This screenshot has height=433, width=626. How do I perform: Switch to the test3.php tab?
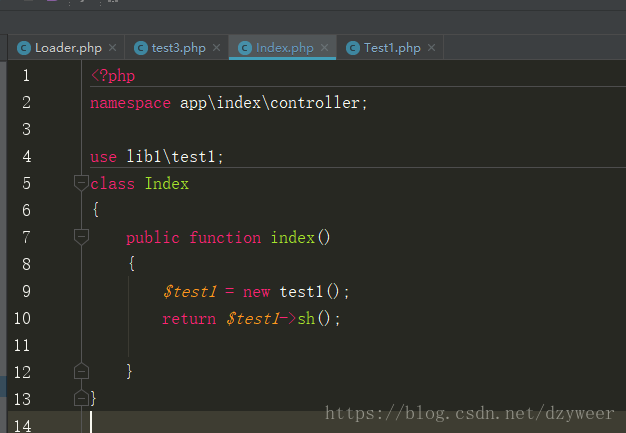pyautogui.click(x=178, y=48)
